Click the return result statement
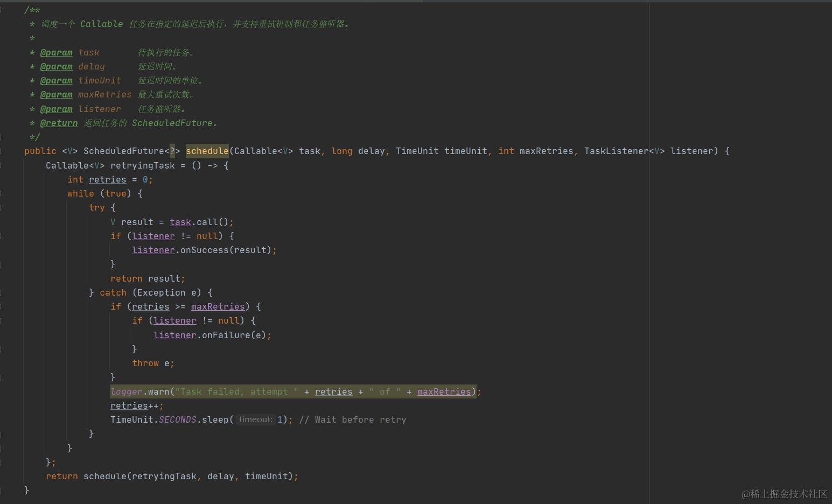The image size is (832, 504). [148, 279]
